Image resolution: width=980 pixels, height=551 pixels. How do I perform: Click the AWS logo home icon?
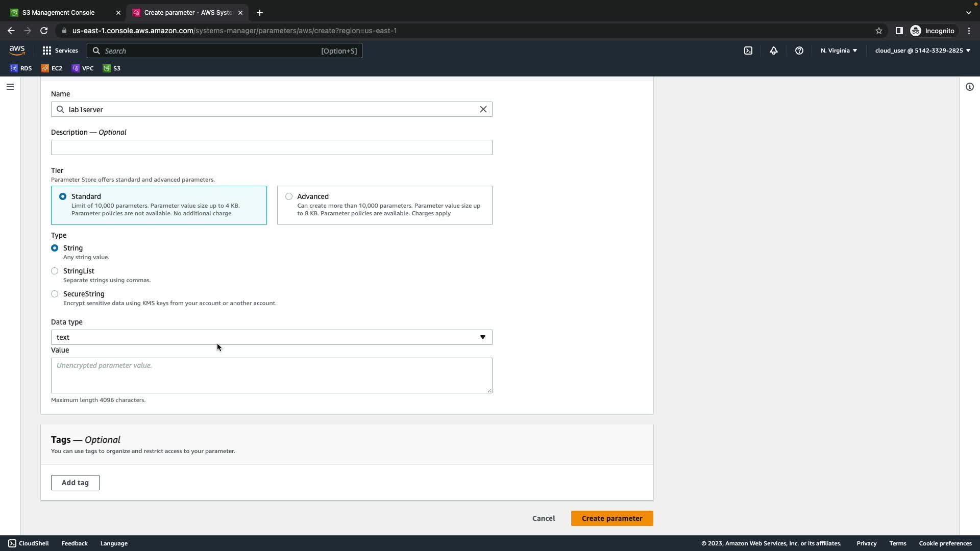pos(17,50)
